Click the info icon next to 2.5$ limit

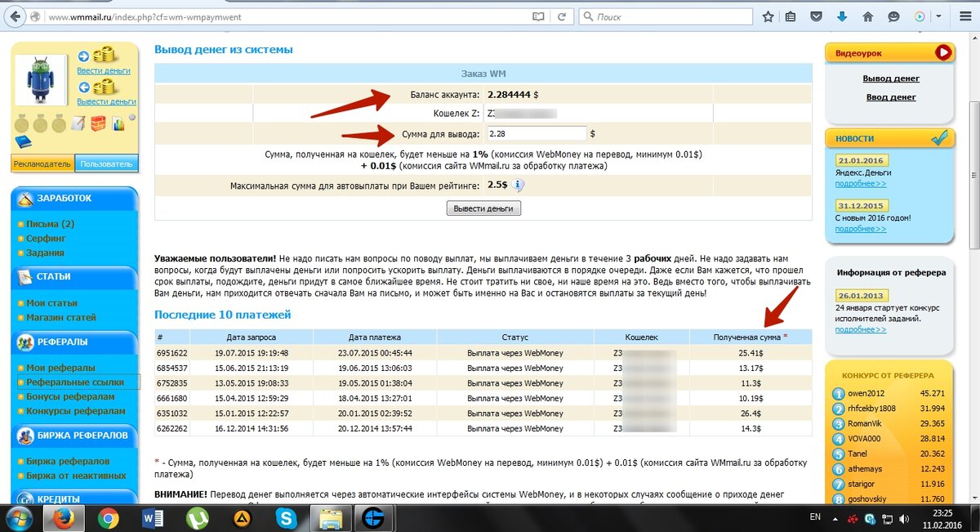(518, 186)
